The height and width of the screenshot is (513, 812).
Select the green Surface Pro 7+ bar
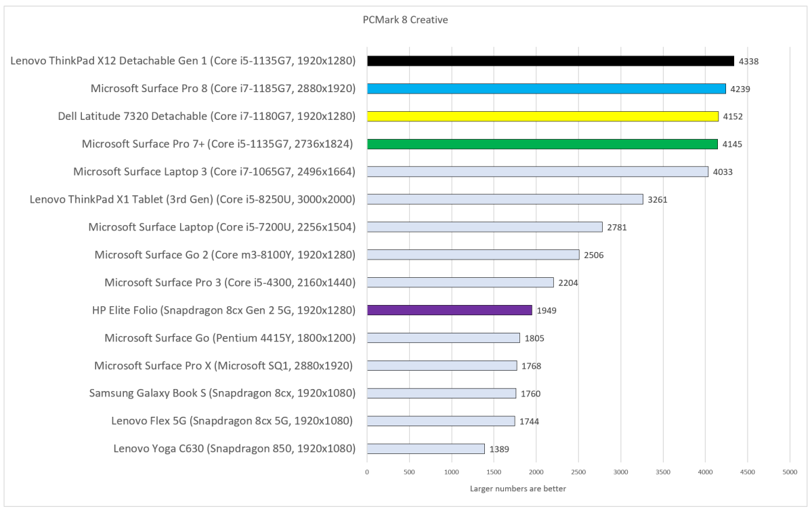(x=542, y=144)
